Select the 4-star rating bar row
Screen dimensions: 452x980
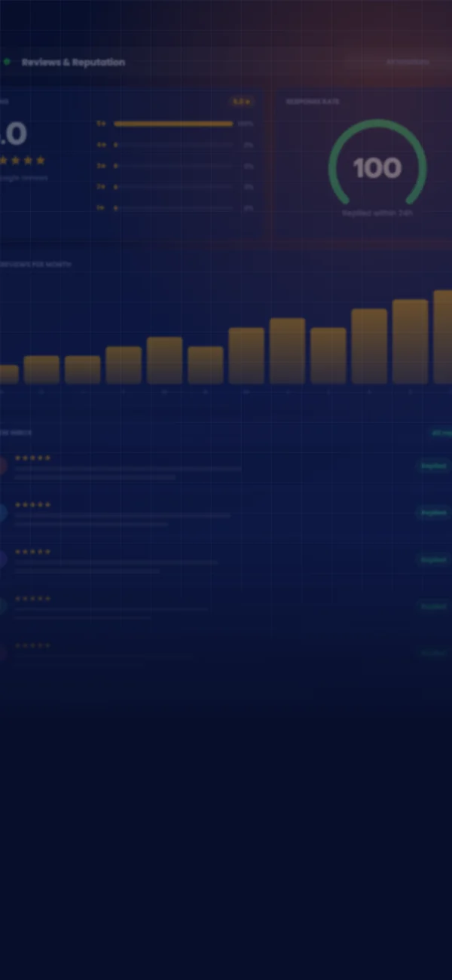click(175, 145)
